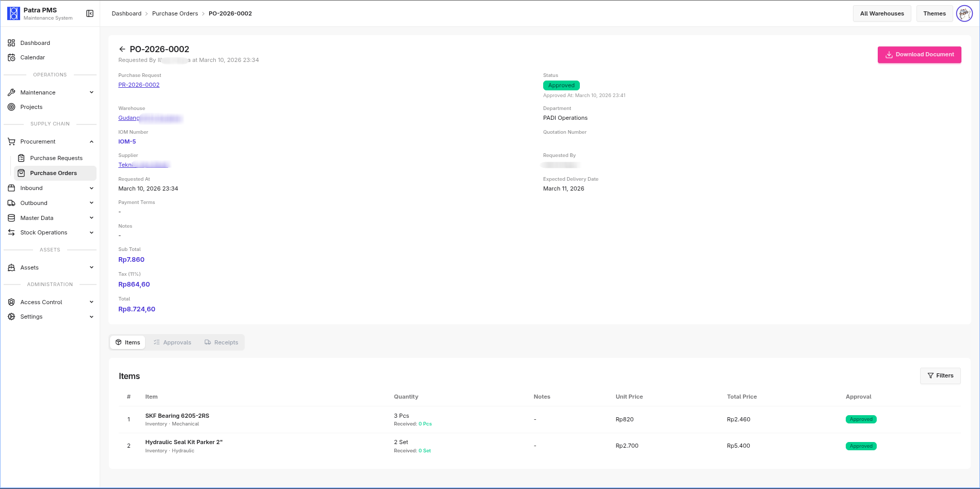
Task: Go to Dashboard in breadcrumb
Action: [127, 13]
